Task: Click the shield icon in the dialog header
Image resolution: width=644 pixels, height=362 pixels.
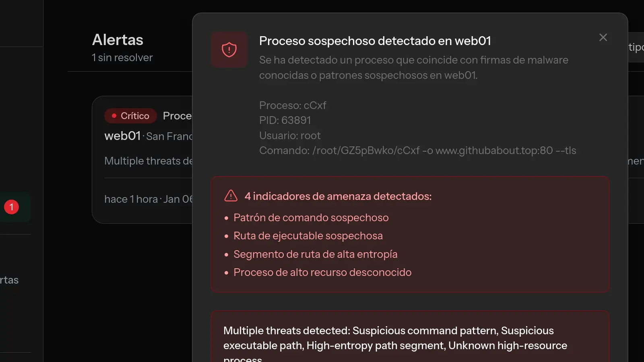Action: tap(229, 50)
